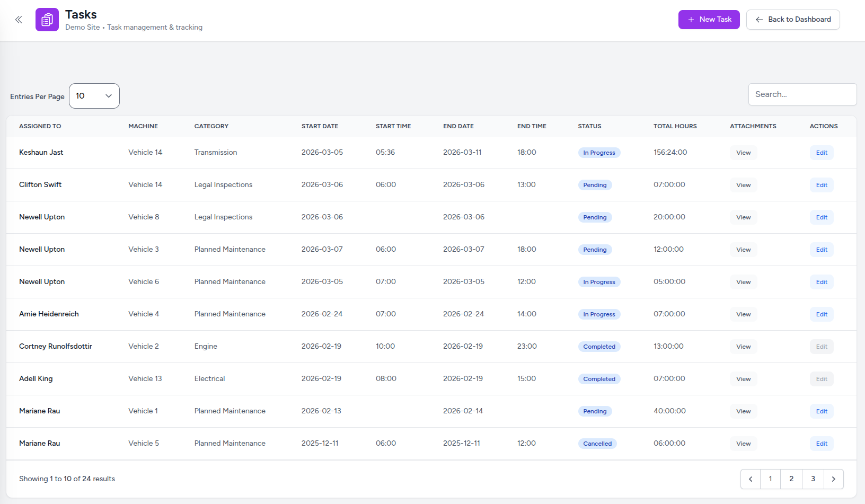This screenshot has width=865, height=504.
Task: Click the chevron on the Entries Per Page selector
Action: click(x=109, y=96)
